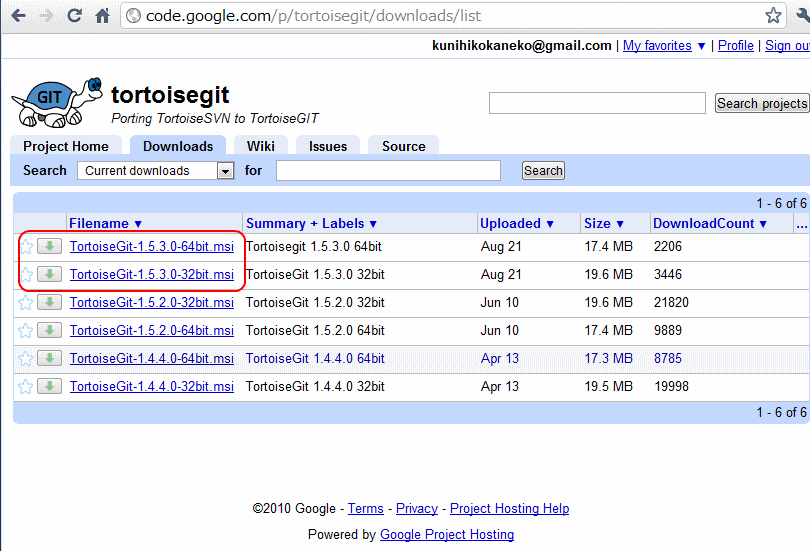
Task: Open the TortoiseGit-1.4.4.0-32bit.msi link
Action: [152, 386]
